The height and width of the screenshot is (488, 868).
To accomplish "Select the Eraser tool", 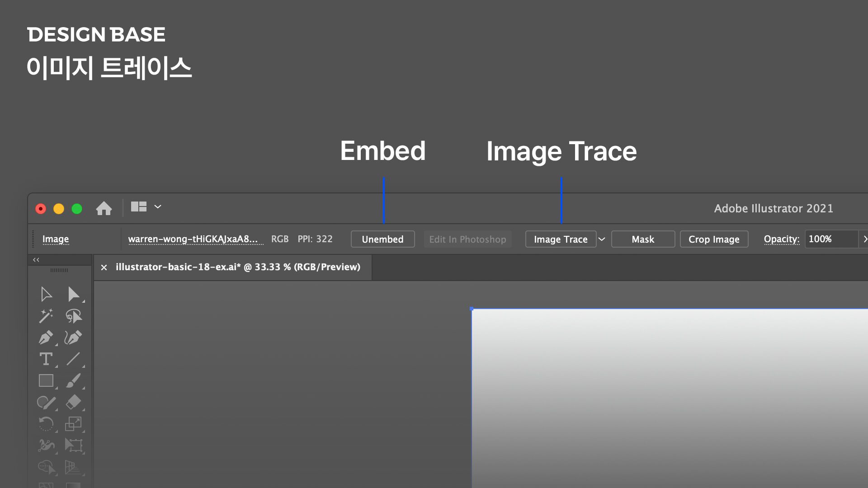I will 73,402.
